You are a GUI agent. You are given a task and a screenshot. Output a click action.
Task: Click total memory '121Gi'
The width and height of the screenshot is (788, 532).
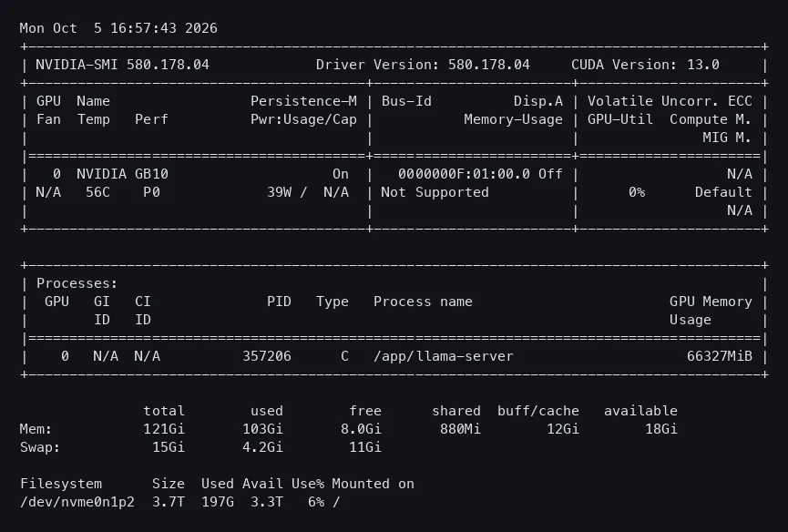[164, 429]
